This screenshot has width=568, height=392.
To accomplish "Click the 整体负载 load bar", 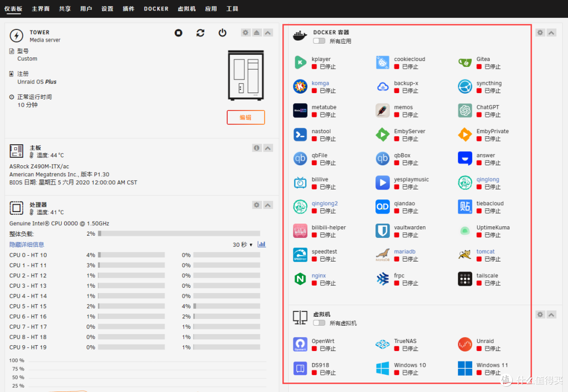I will coord(179,234).
